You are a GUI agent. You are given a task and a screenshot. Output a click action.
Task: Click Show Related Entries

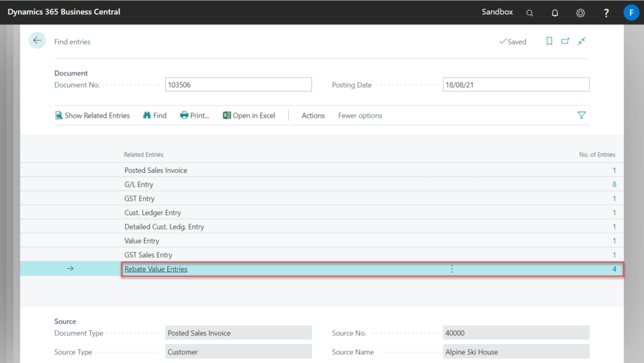coord(92,116)
